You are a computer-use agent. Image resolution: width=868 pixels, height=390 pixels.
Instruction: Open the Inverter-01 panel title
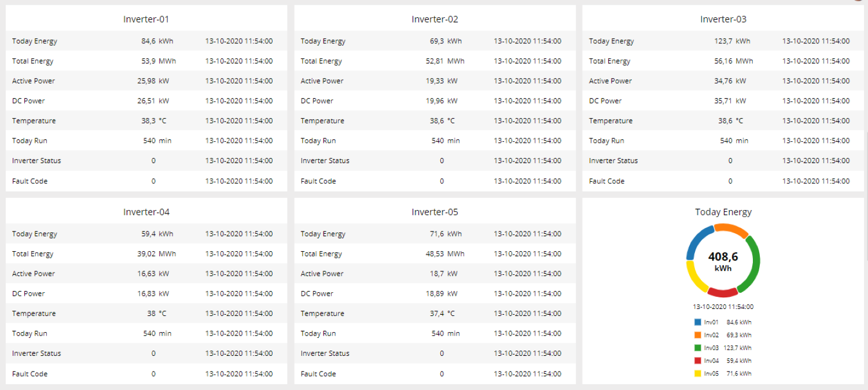click(146, 19)
